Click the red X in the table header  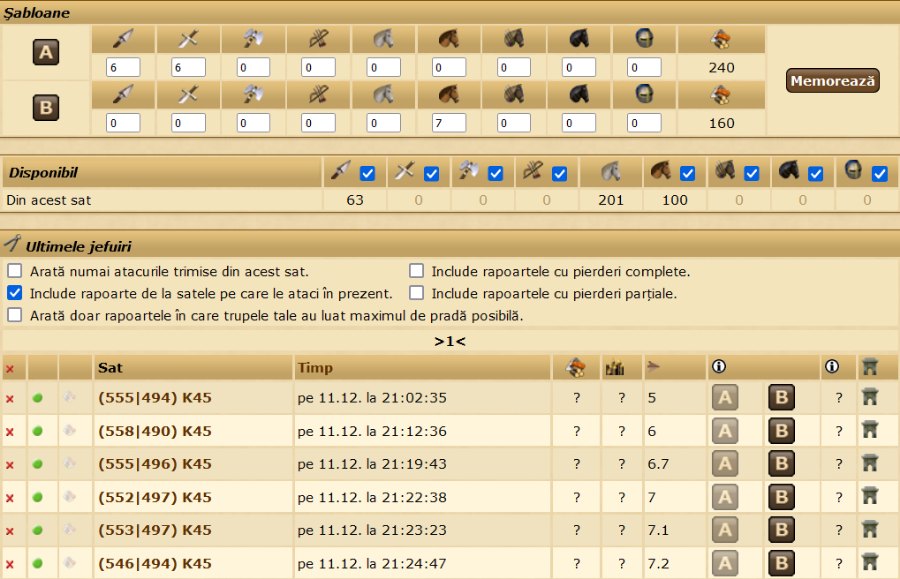10,368
